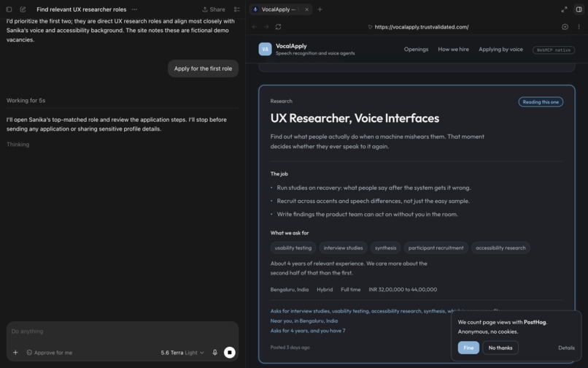The image size is (588, 368).
Task: Expand the Thinking indicator
Action: tap(18, 144)
